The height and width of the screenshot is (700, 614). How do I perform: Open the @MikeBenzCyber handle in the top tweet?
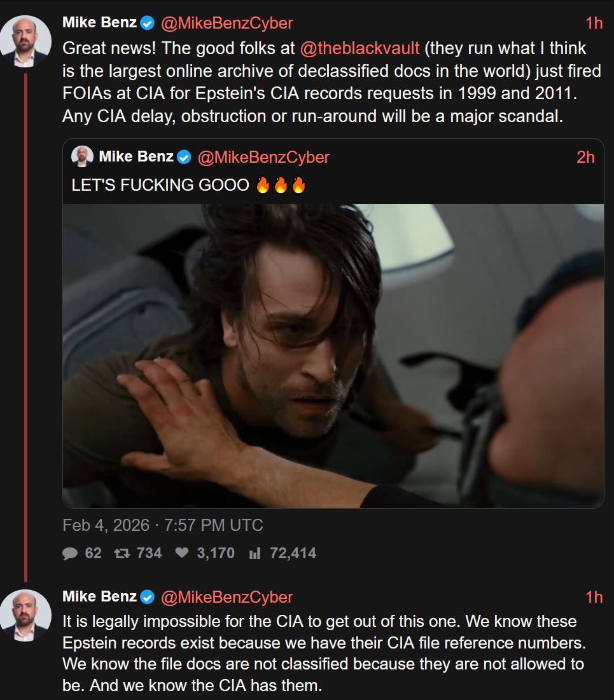[227, 24]
